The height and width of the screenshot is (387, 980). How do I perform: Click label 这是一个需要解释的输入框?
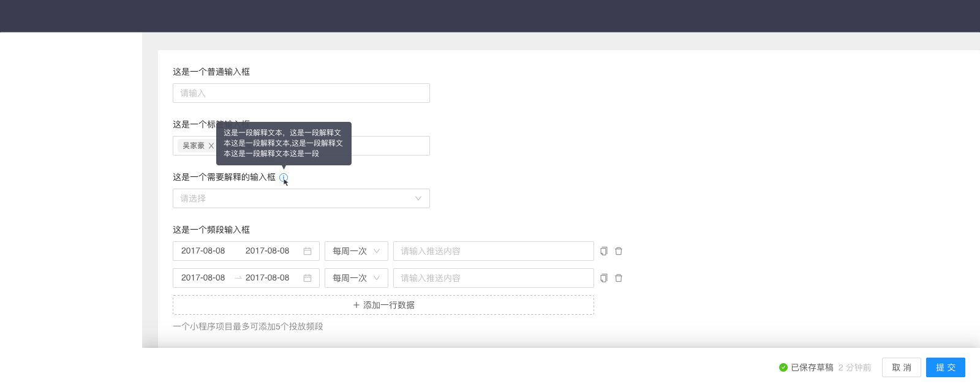click(x=224, y=177)
